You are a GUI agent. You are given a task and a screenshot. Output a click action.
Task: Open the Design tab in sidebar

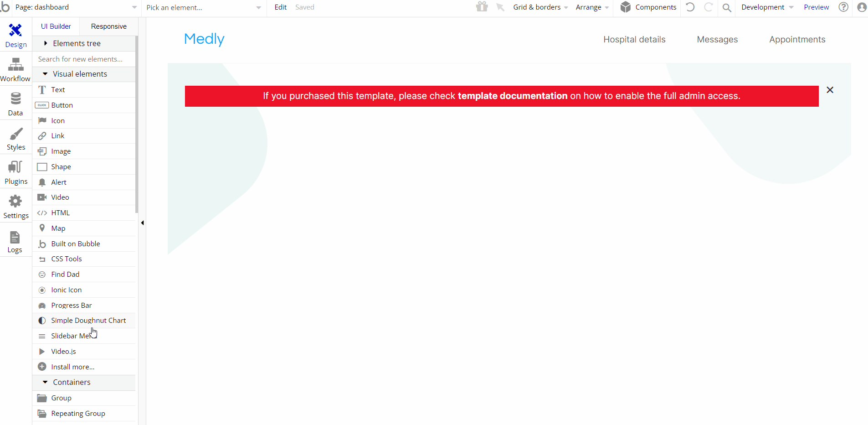pyautogui.click(x=15, y=36)
